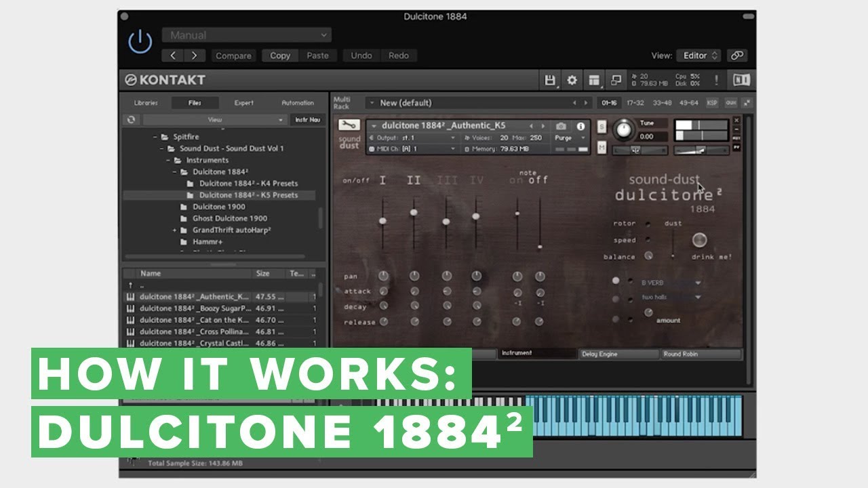Click the aux sends icon in rack header

(x=730, y=103)
